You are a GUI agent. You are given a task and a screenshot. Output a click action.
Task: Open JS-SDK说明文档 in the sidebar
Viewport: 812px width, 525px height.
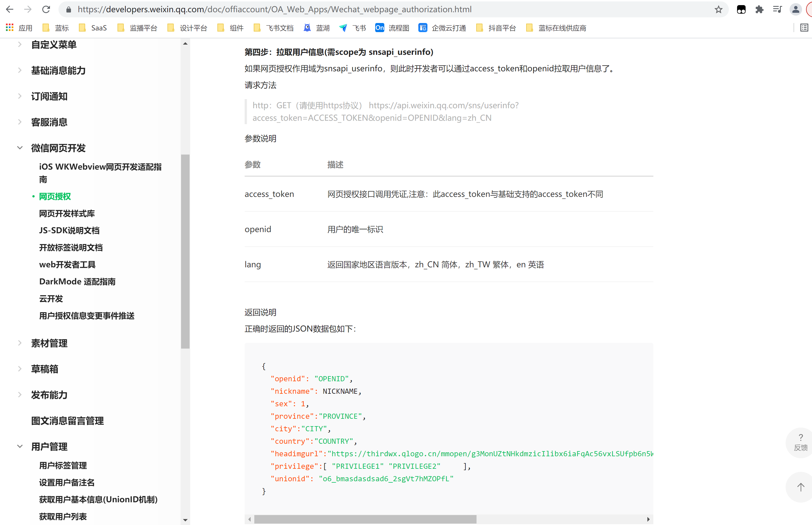(69, 230)
